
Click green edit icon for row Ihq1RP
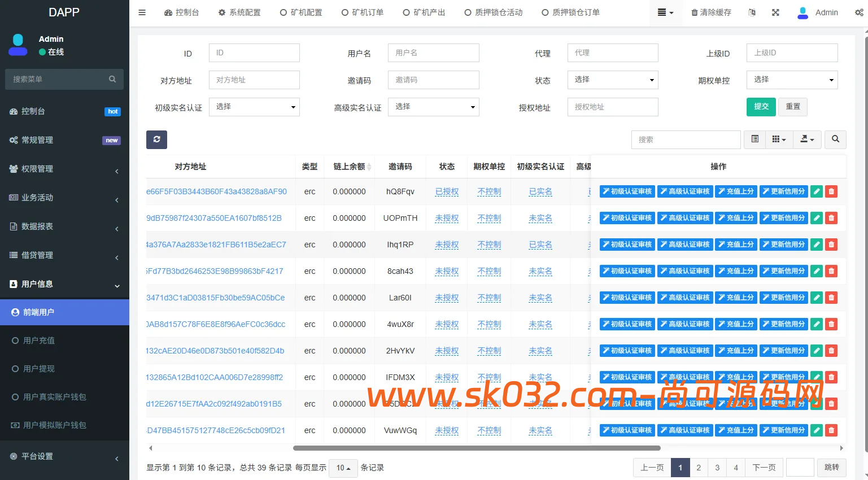click(817, 245)
